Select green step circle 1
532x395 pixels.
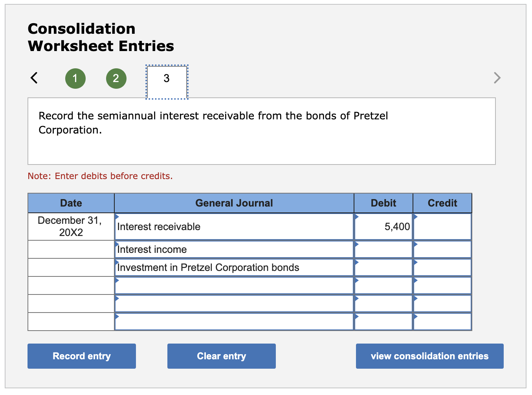(75, 78)
